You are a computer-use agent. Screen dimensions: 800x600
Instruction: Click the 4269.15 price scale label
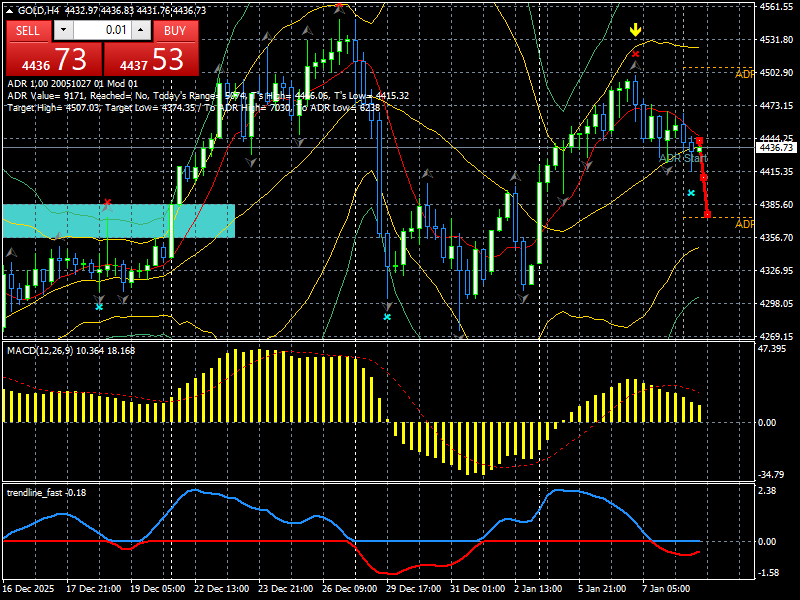(x=776, y=337)
